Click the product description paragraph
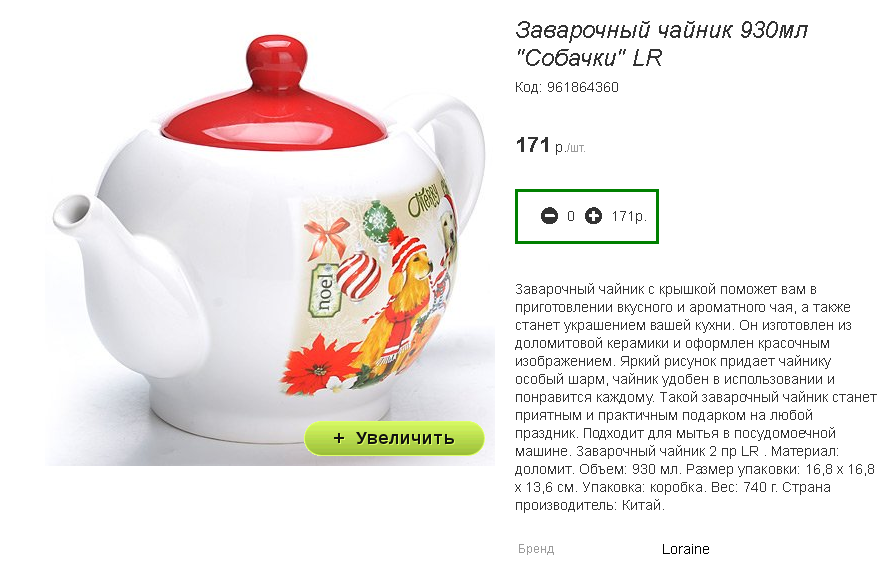This screenshot has width=894, height=580. click(x=696, y=397)
